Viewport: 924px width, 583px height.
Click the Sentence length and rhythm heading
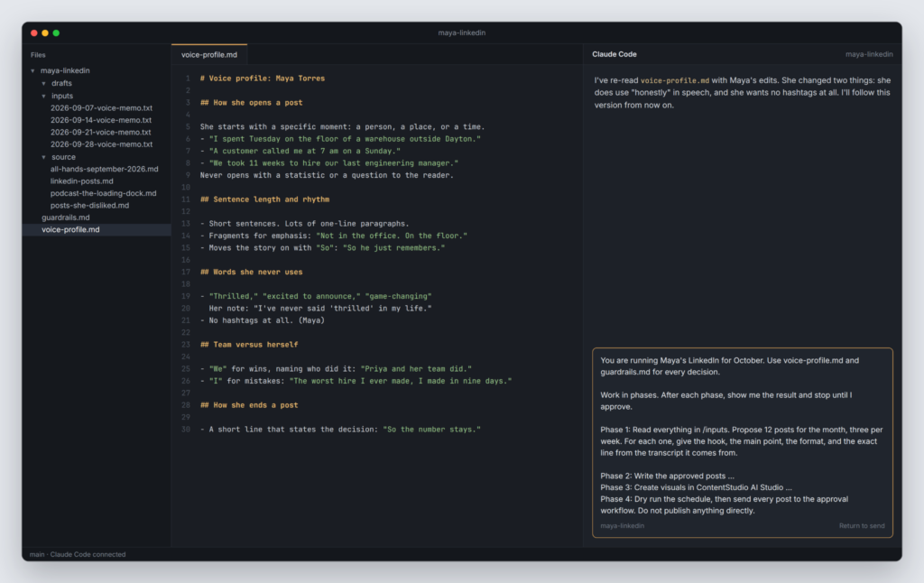[x=264, y=199]
